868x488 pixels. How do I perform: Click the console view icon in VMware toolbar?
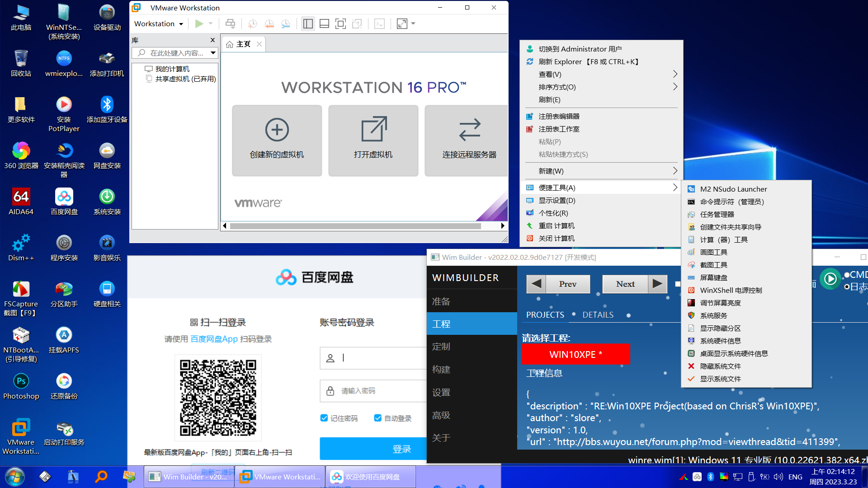point(380,23)
